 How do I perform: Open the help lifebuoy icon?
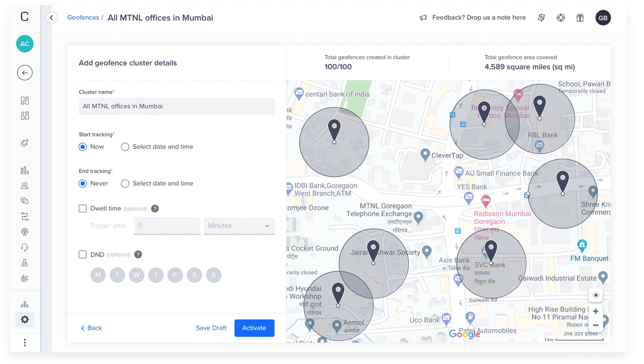point(561,18)
